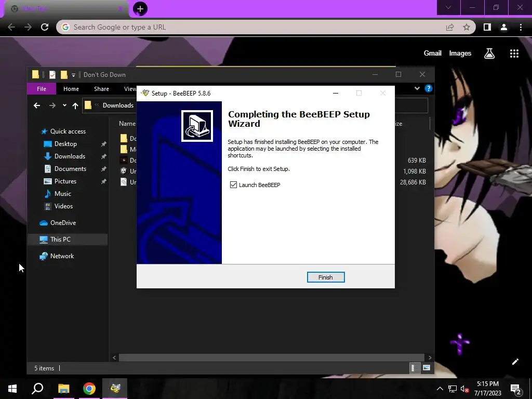532x399 pixels.
Task: Select OneDrive in the navigation pane
Action: click(63, 223)
